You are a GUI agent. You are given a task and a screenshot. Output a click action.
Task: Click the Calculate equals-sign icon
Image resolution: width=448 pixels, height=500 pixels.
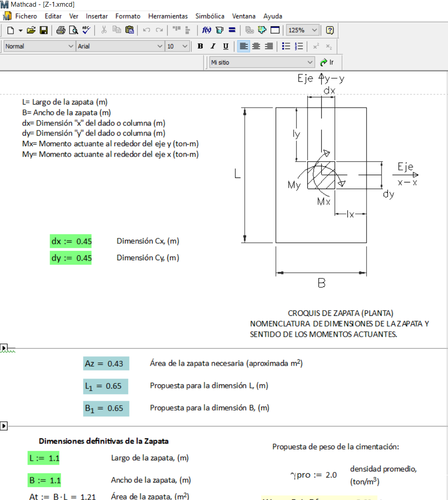click(232, 30)
